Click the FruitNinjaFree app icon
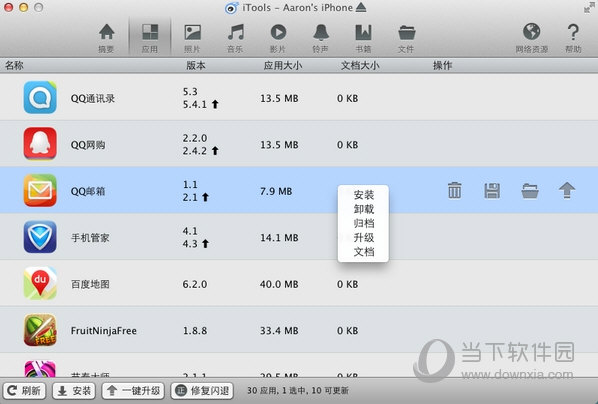 click(40, 330)
